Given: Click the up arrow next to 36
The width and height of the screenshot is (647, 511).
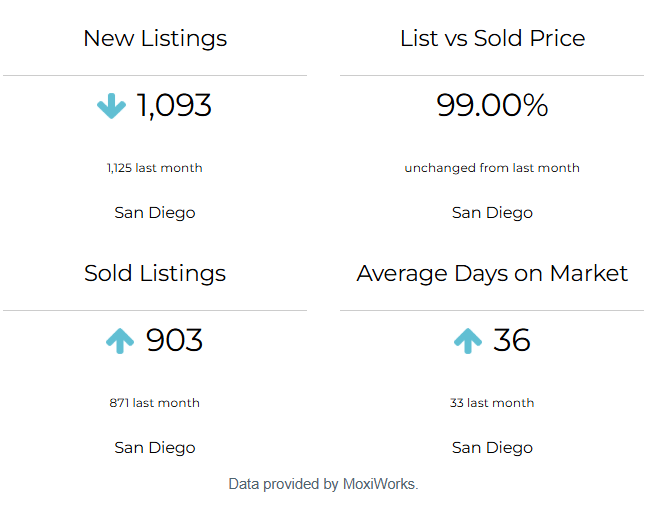Looking at the screenshot, I should [x=467, y=341].
